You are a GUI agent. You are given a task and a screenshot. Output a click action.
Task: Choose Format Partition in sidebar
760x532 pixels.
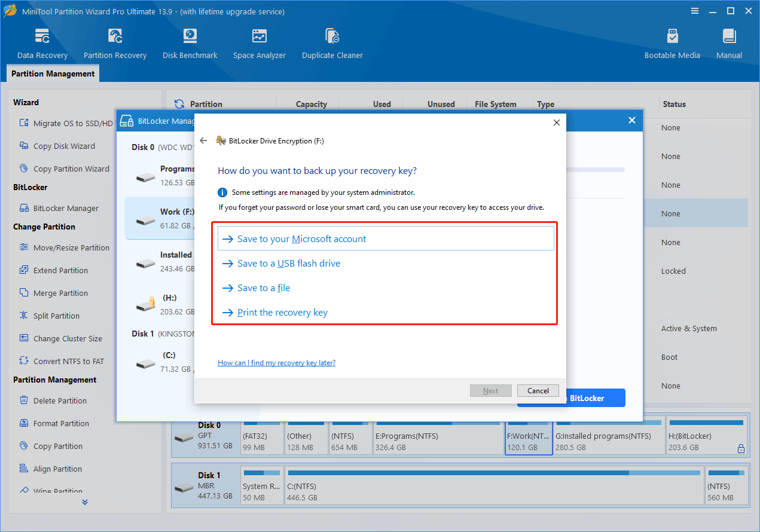point(54,423)
